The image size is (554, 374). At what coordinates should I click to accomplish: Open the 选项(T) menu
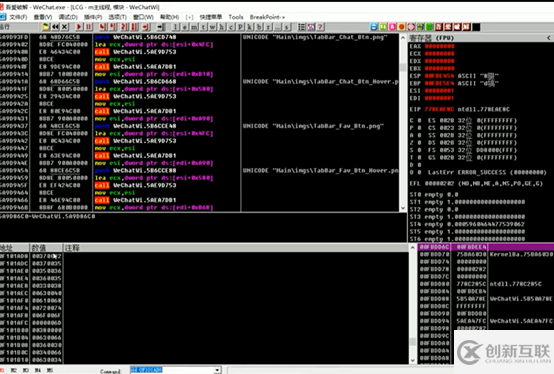117,17
